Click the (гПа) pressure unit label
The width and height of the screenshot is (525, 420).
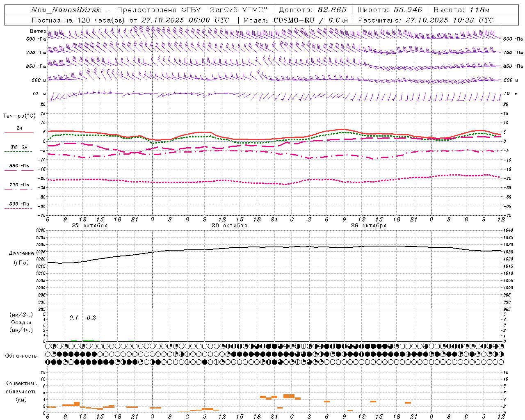point(21,263)
